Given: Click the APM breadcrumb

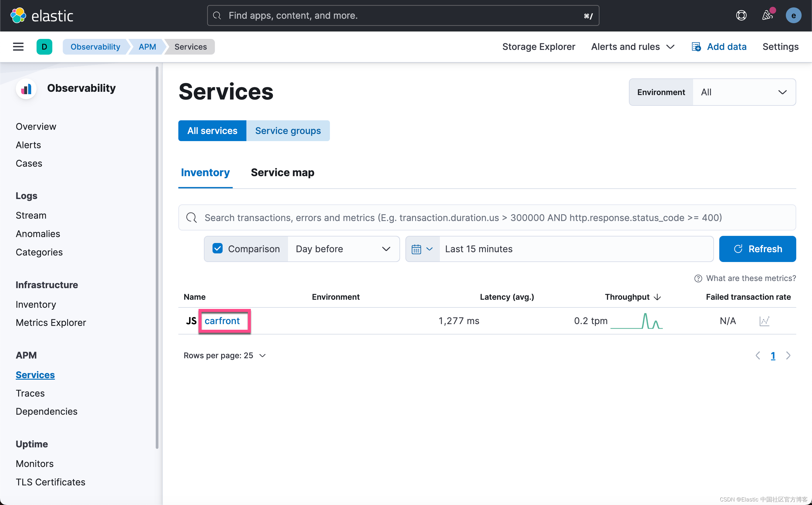Looking at the screenshot, I should click(x=147, y=47).
